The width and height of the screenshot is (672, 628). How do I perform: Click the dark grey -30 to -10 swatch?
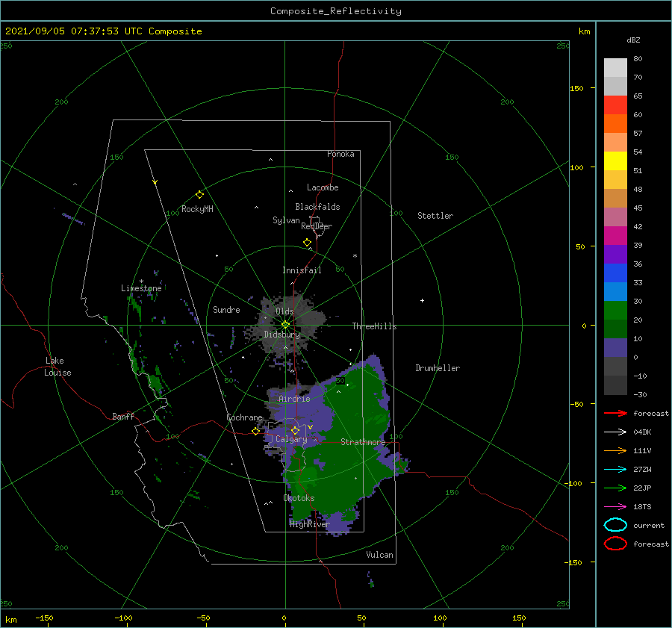click(615, 385)
